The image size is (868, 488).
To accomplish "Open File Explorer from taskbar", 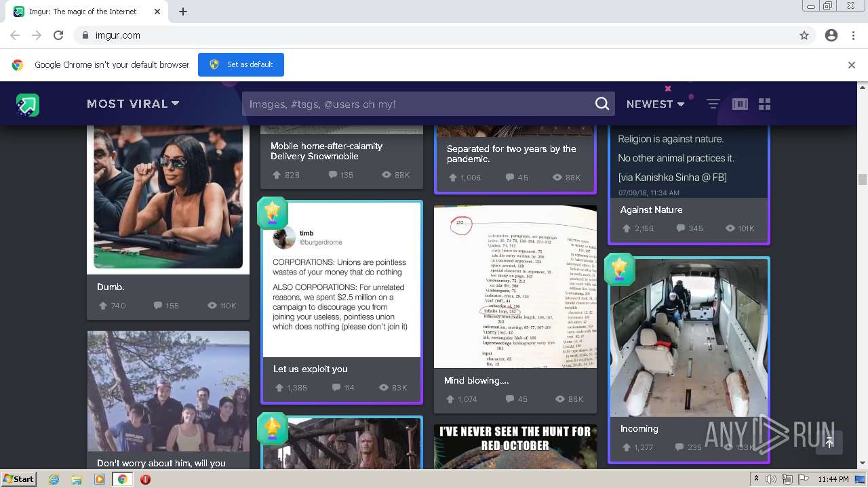I will [x=77, y=479].
